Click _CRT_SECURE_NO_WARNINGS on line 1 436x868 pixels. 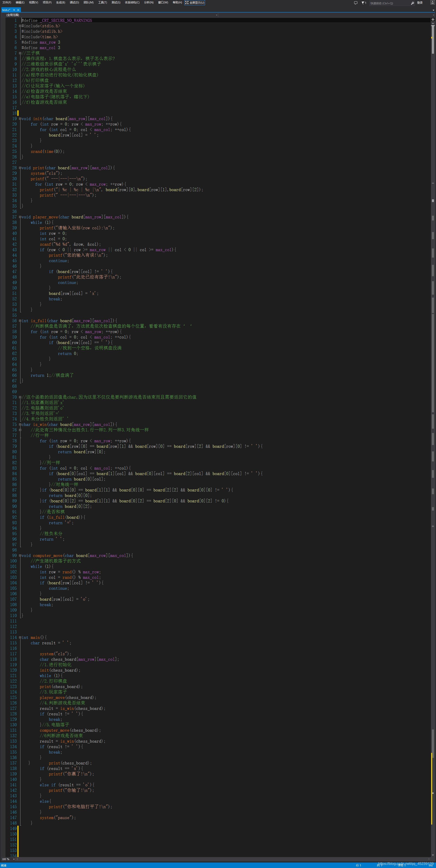(x=66, y=20)
